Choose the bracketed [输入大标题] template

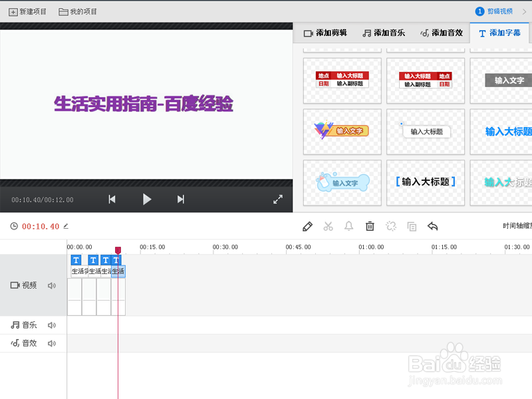coord(426,183)
